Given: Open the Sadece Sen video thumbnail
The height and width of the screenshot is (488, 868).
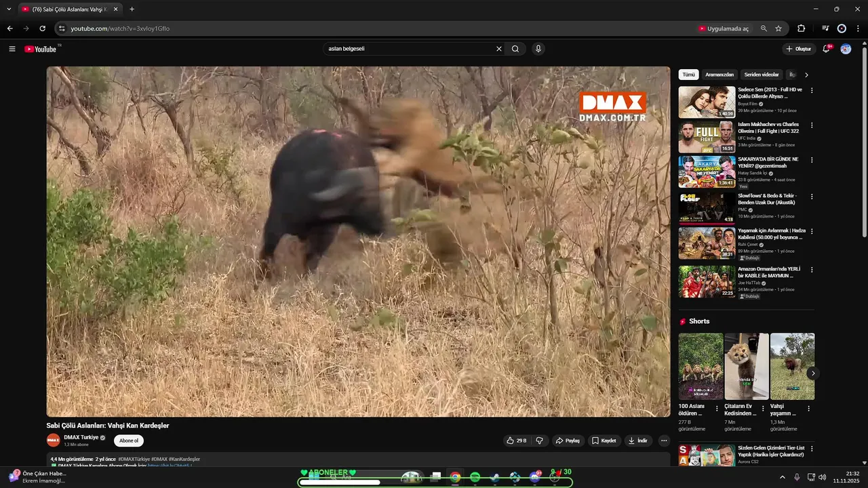Looking at the screenshot, I should 707,102.
